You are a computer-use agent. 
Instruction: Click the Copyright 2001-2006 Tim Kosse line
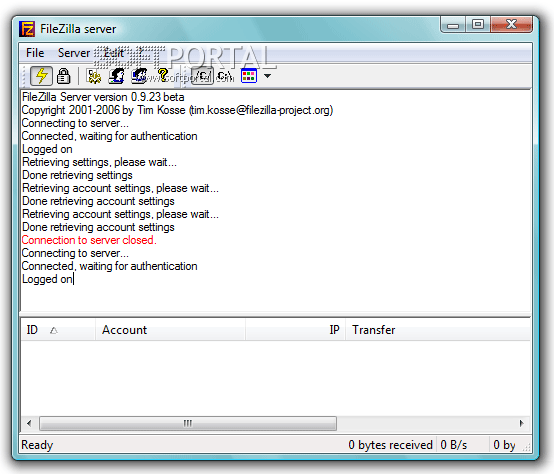[x=177, y=110]
